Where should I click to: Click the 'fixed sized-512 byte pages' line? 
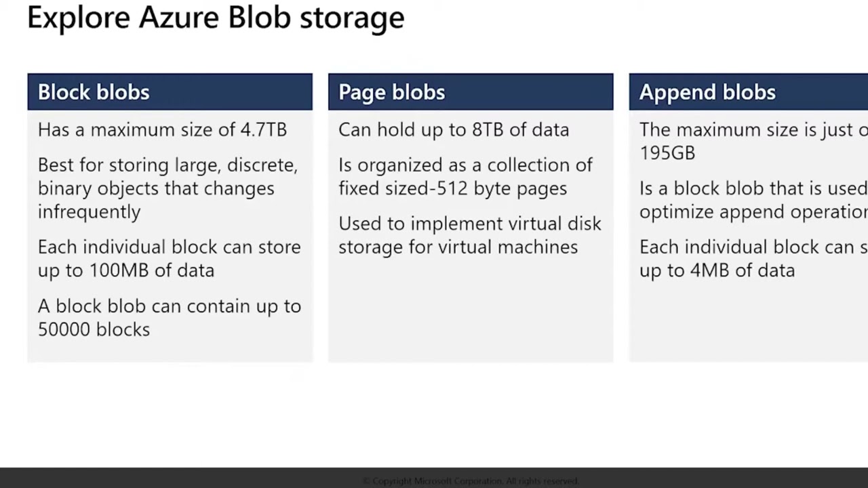(x=452, y=188)
